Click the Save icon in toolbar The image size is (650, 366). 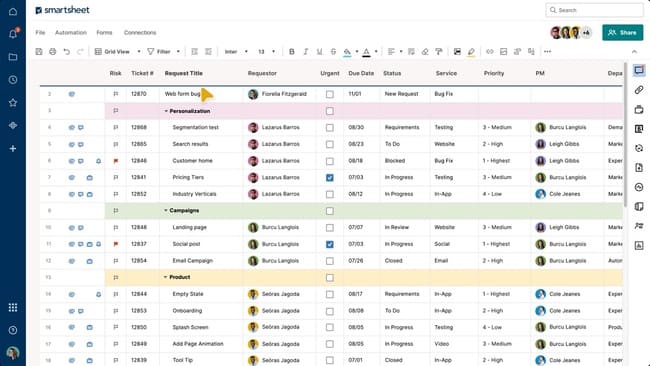pos(39,52)
